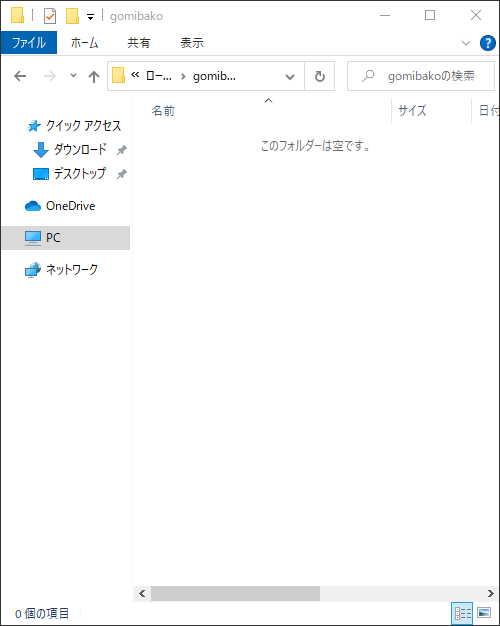500x626 pixels.
Task: Switch to the ホーム ribbon tab
Action: click(84, 42)
